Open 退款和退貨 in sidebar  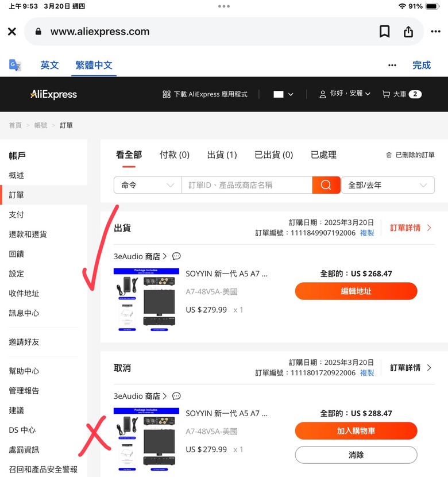click(x=28, y=234)
